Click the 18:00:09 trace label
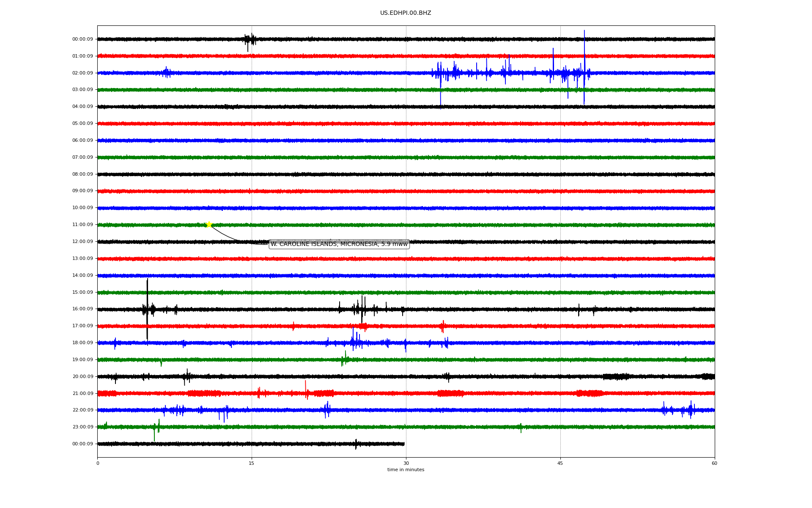 [82, 343]
